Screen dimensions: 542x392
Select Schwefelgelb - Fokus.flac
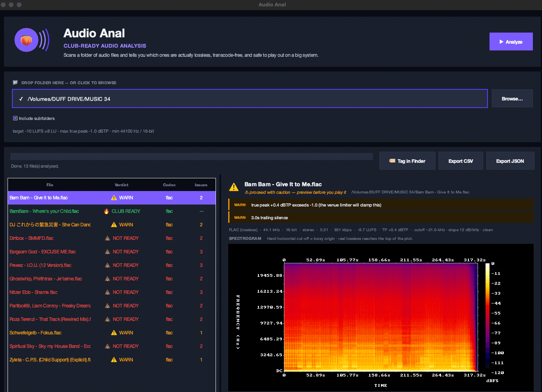(x=112, y=333)
